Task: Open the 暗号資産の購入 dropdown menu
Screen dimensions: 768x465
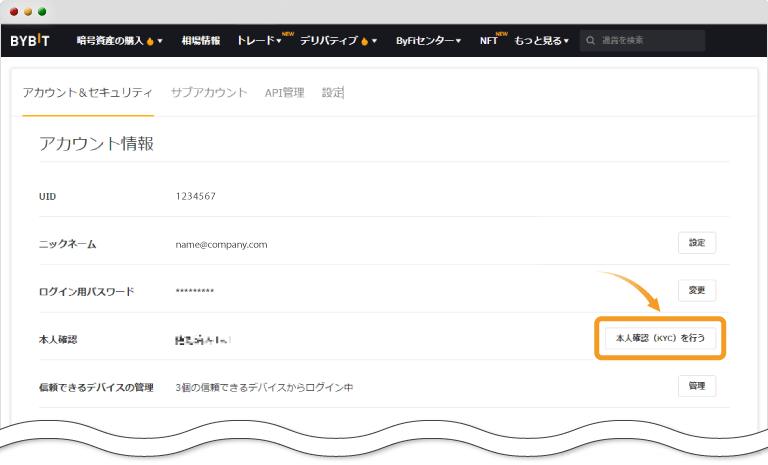Action: pos(119,41)
